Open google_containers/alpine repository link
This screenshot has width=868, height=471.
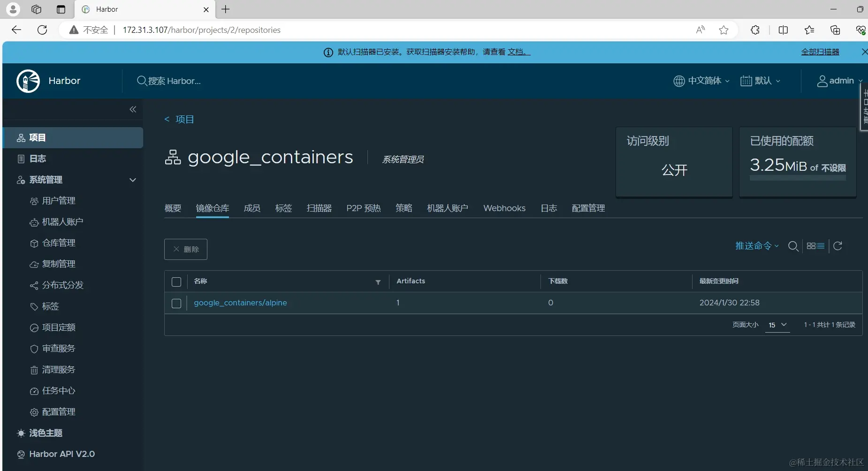tap(240, 303)
